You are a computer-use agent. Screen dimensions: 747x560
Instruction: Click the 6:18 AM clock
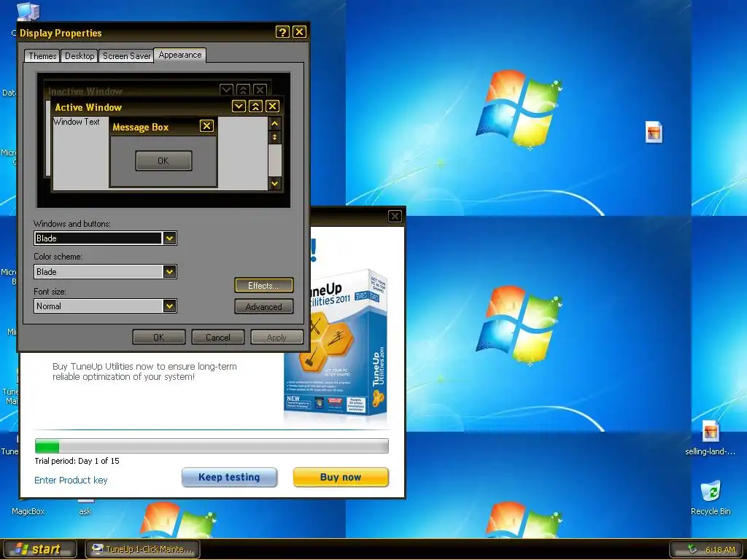point(720,550)
